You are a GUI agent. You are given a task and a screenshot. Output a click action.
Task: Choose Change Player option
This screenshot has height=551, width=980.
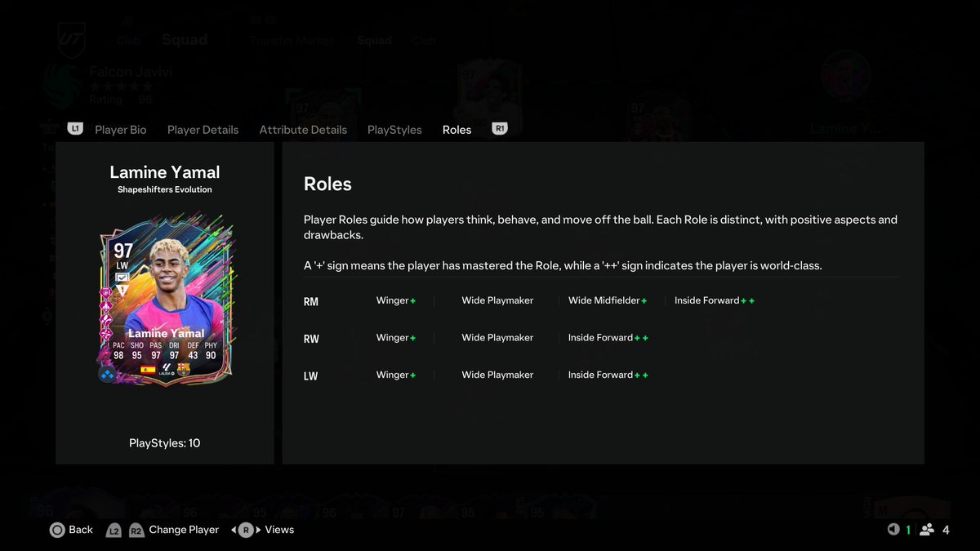184,530
